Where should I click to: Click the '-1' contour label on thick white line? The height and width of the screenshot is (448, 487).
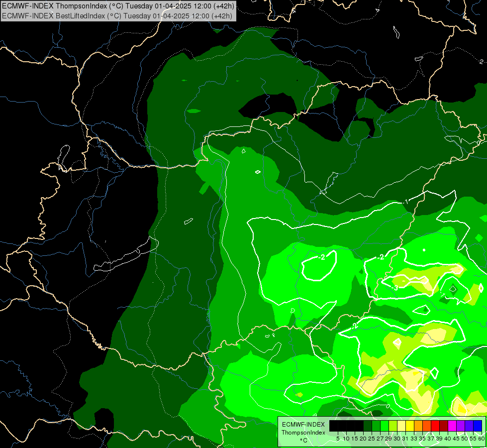(x=406, y=202)
